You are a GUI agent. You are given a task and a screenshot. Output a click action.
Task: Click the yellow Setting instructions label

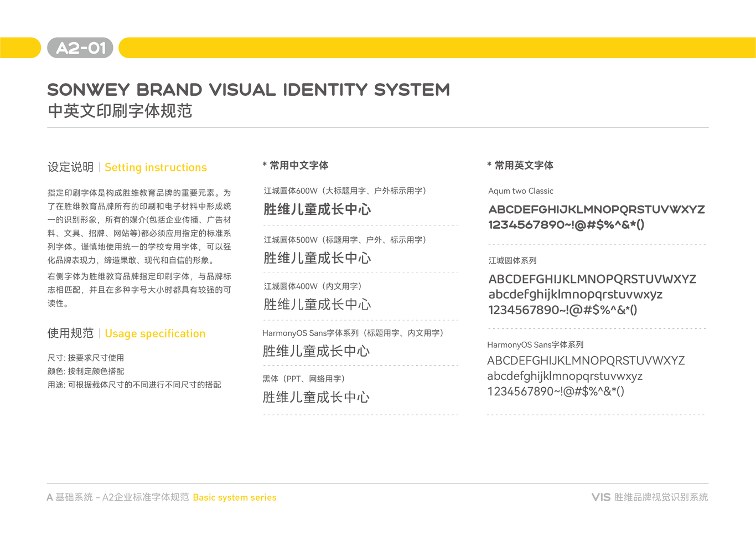(x=156, y=167)
